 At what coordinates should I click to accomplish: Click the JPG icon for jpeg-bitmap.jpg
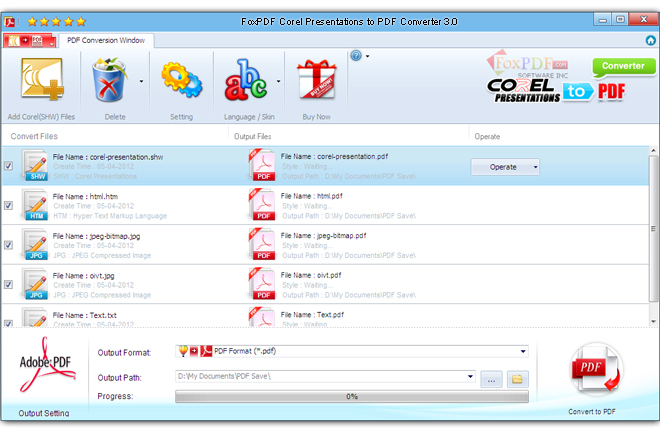[x=35, y=245]
